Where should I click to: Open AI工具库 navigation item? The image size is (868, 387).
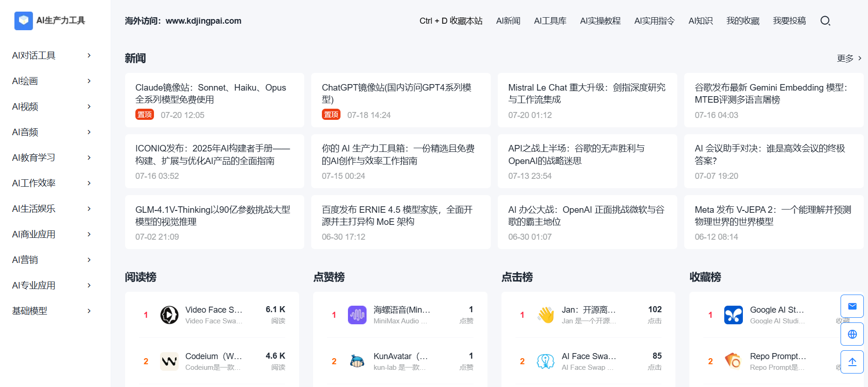click(x=550, y=21)
